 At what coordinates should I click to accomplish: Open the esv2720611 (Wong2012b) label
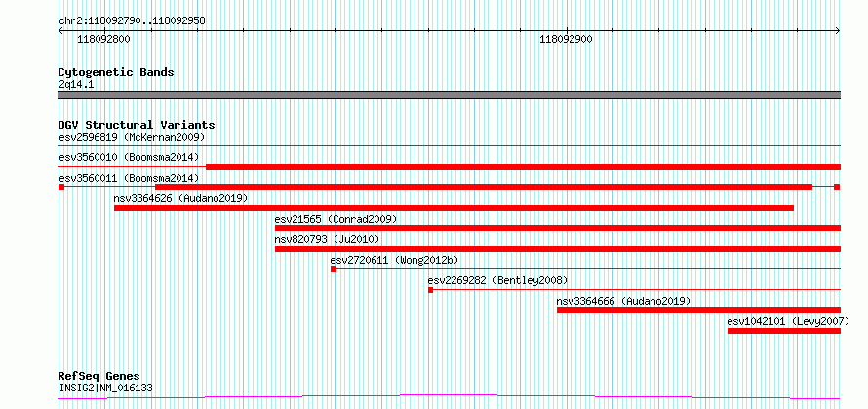[394, 260]
